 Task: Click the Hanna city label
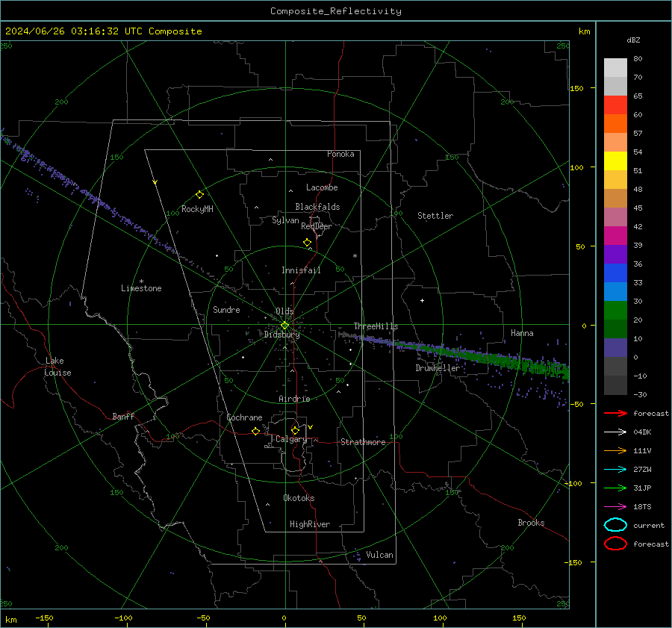tap(522, 333)
